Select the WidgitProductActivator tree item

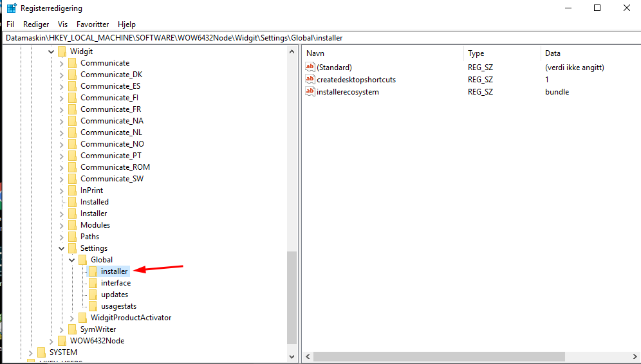click(131, 318)
